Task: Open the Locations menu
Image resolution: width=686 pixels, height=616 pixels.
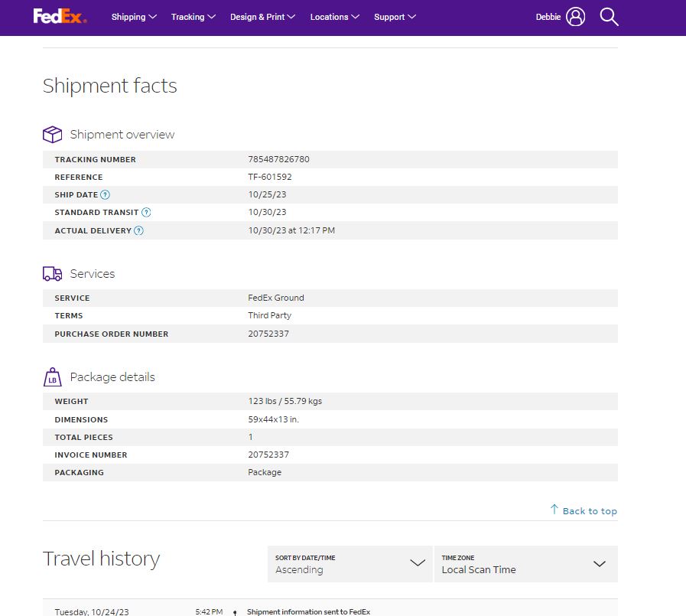Action: 335,17
